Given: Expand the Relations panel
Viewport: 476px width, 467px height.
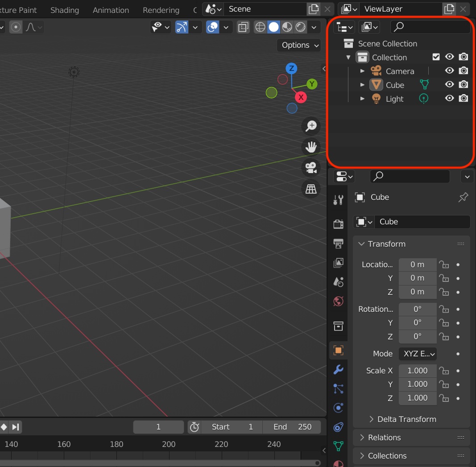Looking at the screenshot, I should pyautogui.click(x=362, y=438).
